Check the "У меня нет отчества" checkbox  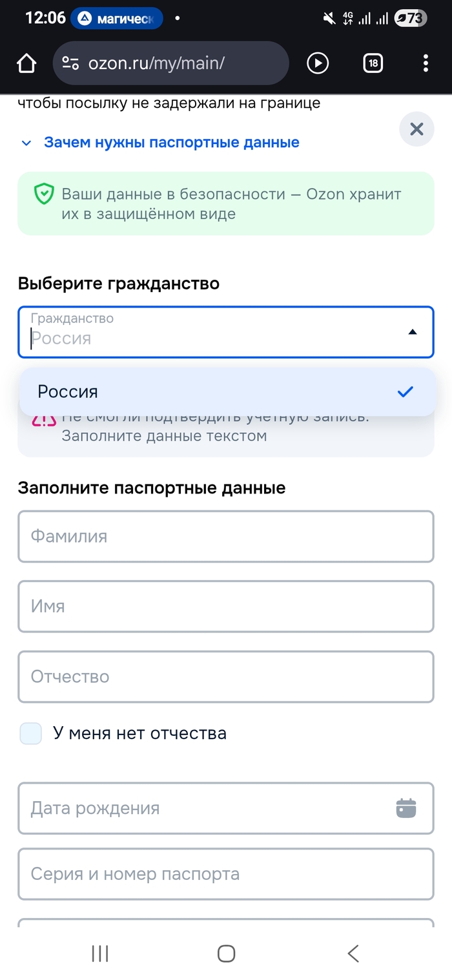tap(31, 734)
